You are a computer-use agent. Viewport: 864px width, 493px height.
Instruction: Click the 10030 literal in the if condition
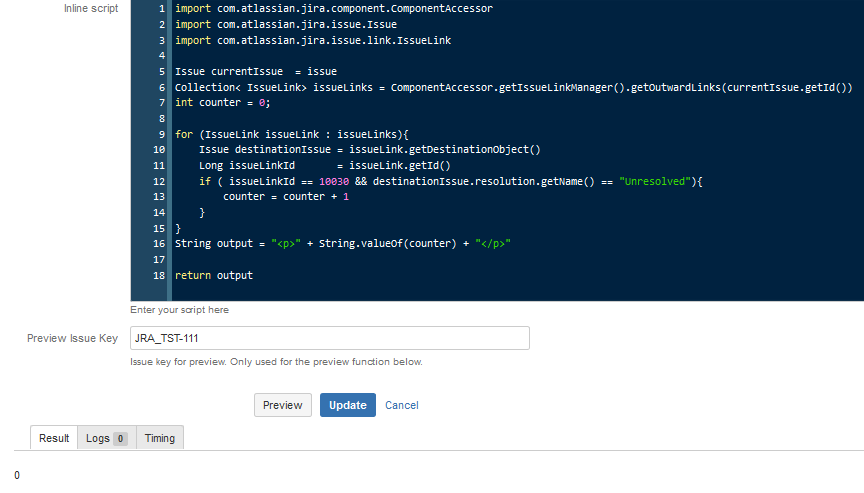coord(334,181)
